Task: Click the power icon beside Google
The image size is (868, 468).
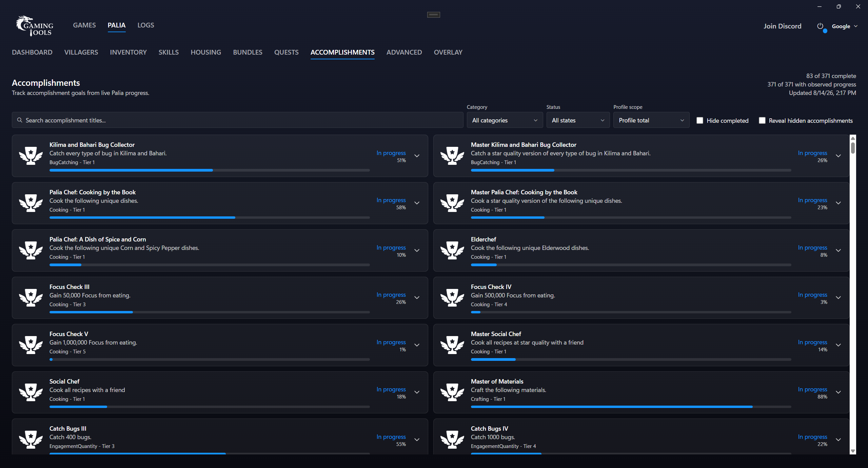Action: [820, 26]
